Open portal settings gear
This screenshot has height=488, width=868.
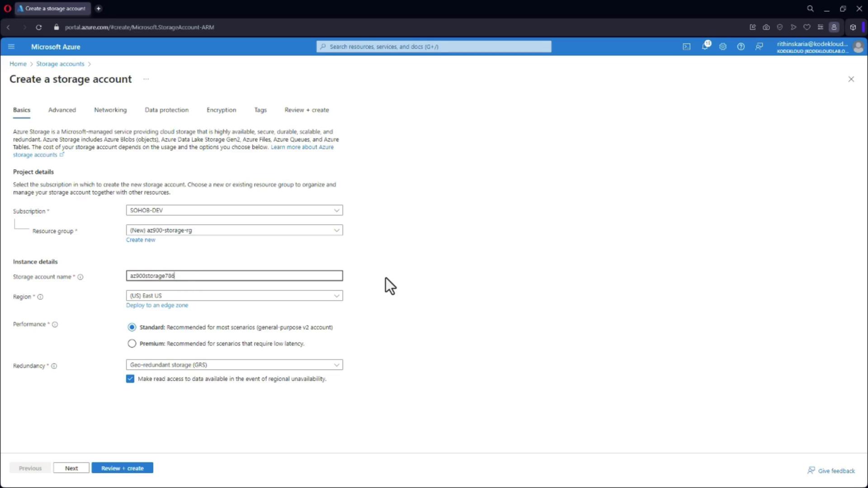pyautogui.click(x=722, y=47)
